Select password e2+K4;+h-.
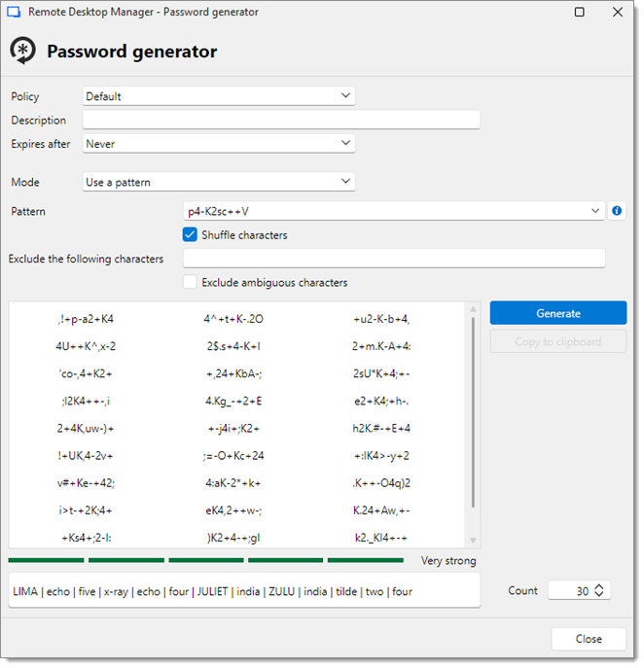This screenshot has height=668, width=644. (383, 403)
